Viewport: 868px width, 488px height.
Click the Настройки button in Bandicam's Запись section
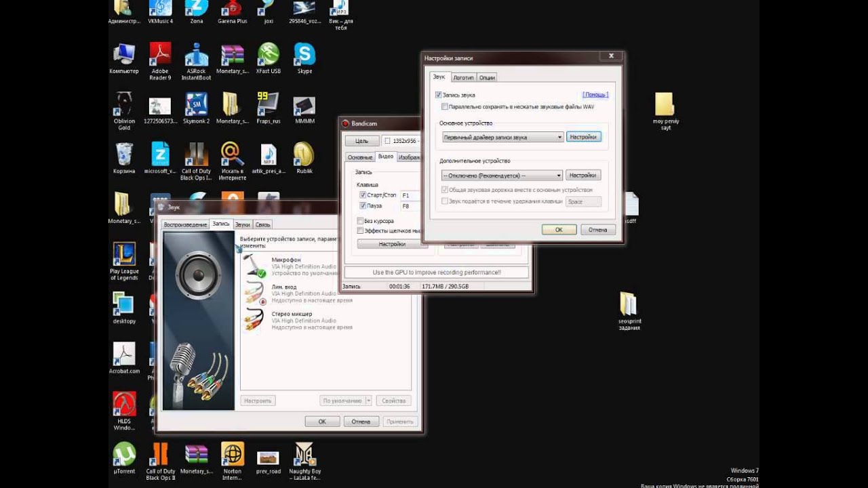coord(392,244)
